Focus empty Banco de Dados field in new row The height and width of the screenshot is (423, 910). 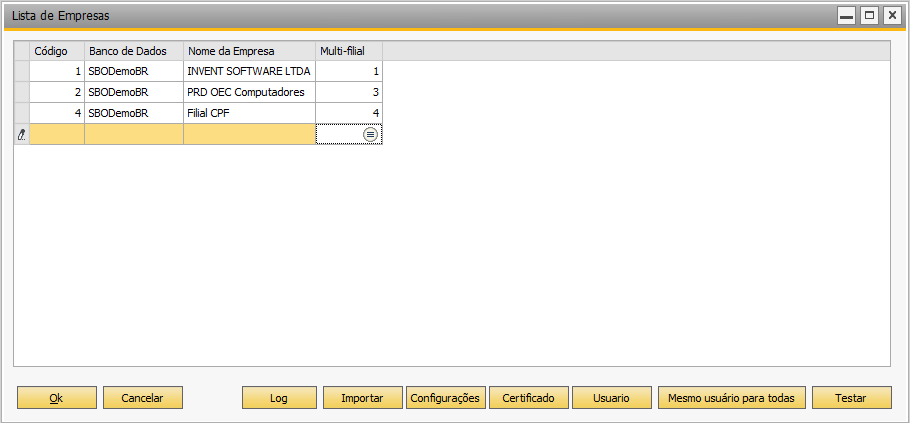pos(134,134)
